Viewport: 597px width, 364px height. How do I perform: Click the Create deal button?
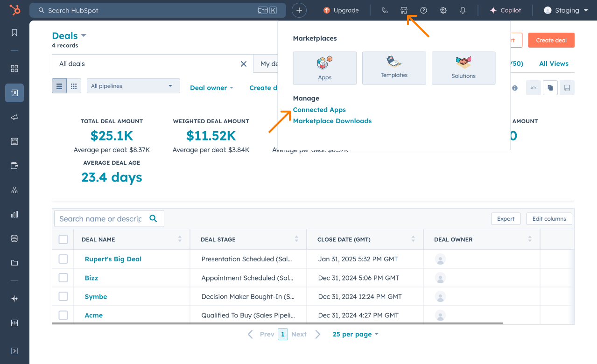(551, 40)
